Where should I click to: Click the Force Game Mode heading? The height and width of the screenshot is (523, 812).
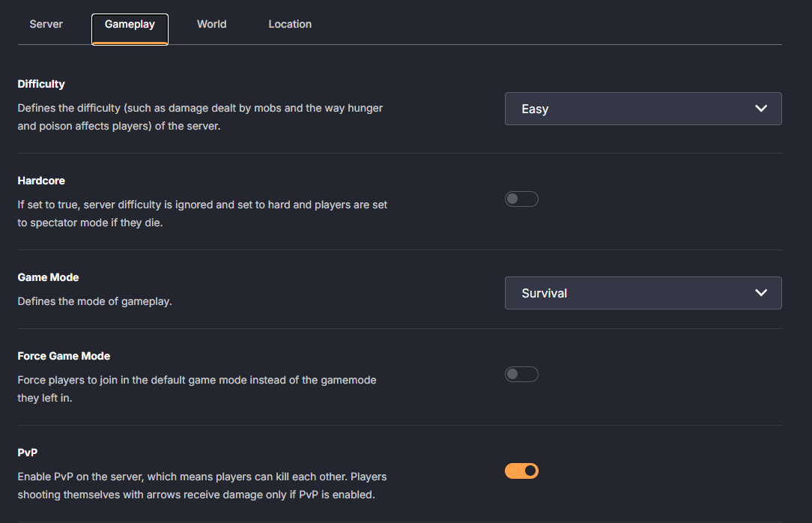pyautogui.click(x=64, y=356)
